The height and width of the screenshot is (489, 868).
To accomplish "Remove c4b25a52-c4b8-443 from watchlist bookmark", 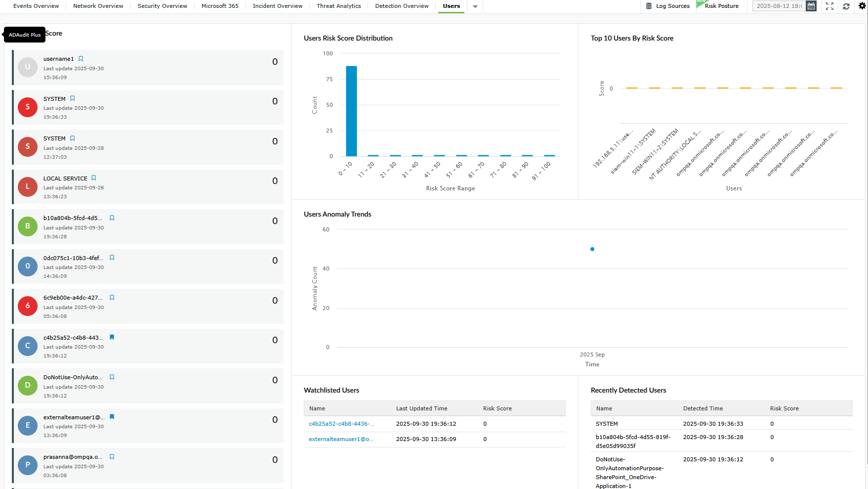I will pyautogui.click(x=112, y=337).
